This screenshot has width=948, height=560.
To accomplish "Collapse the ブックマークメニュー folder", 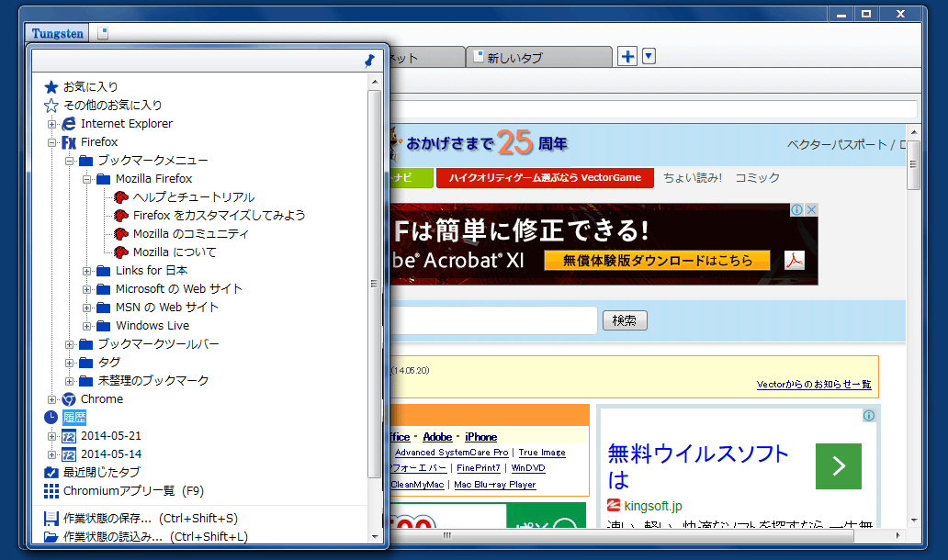I will [x=70, y=161].
